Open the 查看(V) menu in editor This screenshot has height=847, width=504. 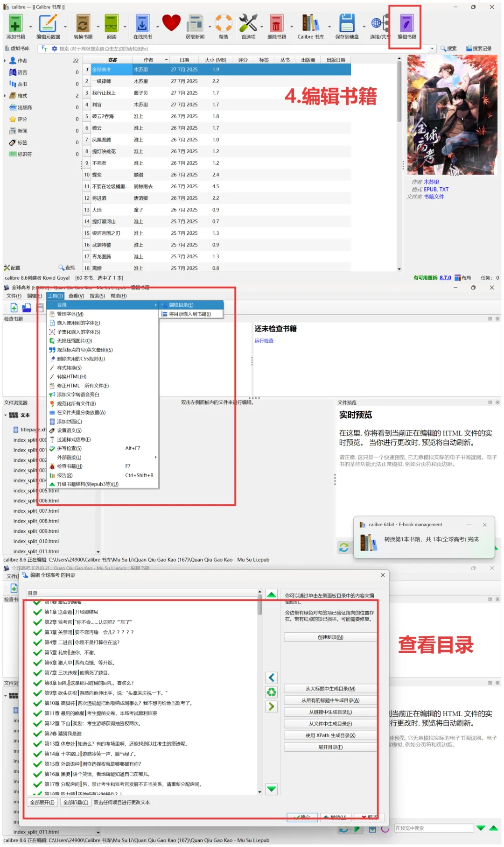(76, 296)
